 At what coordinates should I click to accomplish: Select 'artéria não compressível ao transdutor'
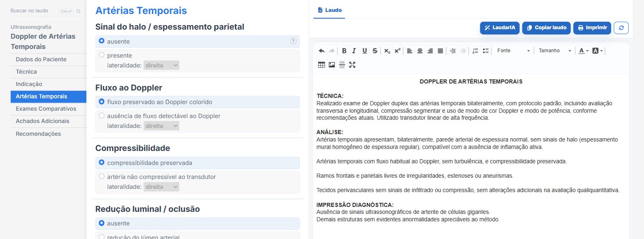(x=101, y=177)
